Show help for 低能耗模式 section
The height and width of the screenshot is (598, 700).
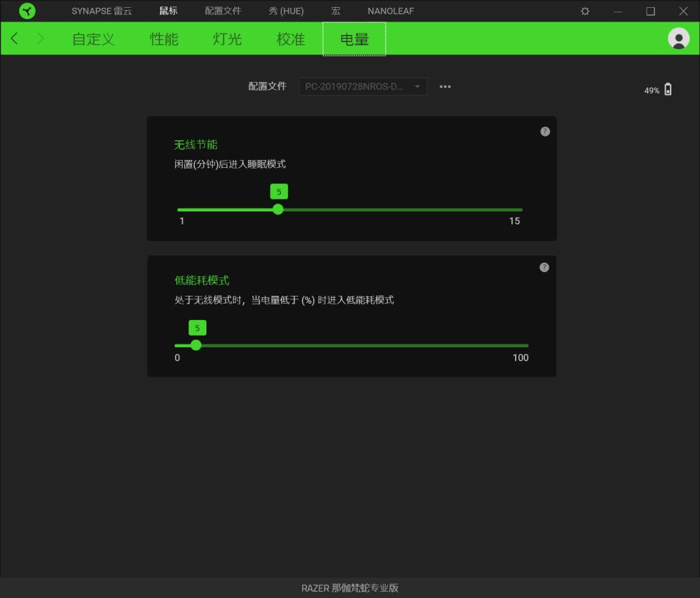544,267
